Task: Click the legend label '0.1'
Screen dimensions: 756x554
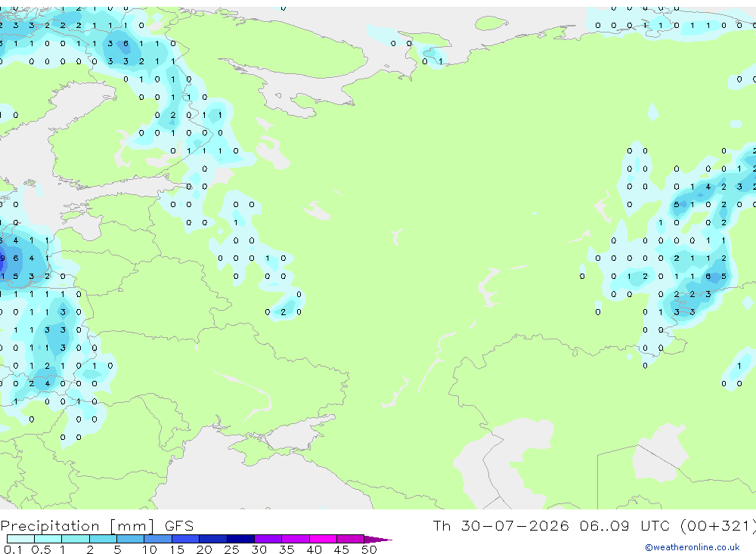Action: coord(13,549)
